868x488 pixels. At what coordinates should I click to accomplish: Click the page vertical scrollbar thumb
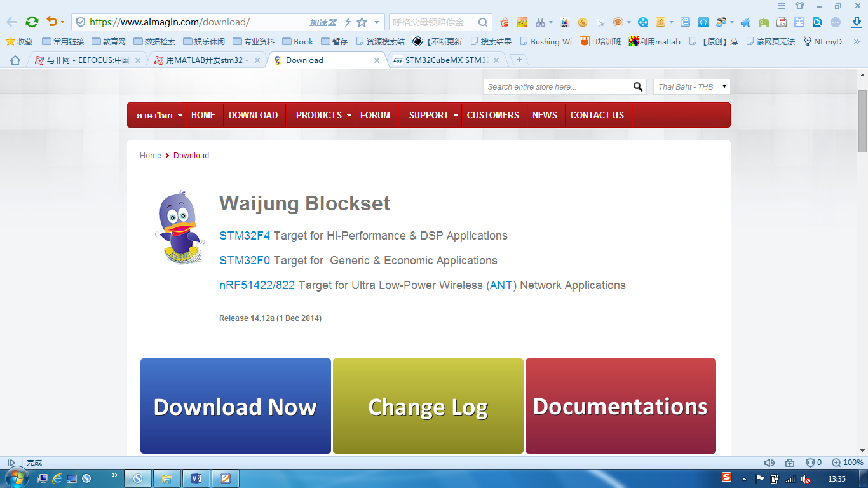(862, 121)
